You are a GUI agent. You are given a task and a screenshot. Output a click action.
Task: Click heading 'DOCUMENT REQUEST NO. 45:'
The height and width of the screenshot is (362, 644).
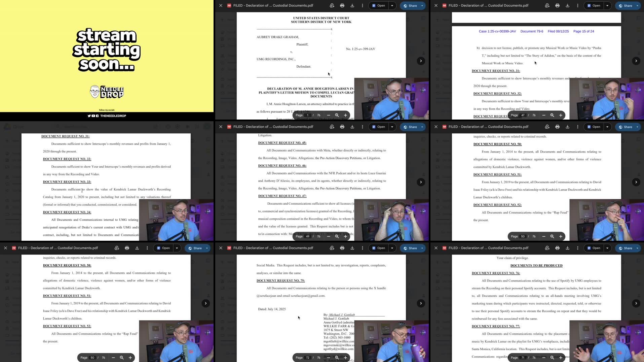(x=282, y=143)
